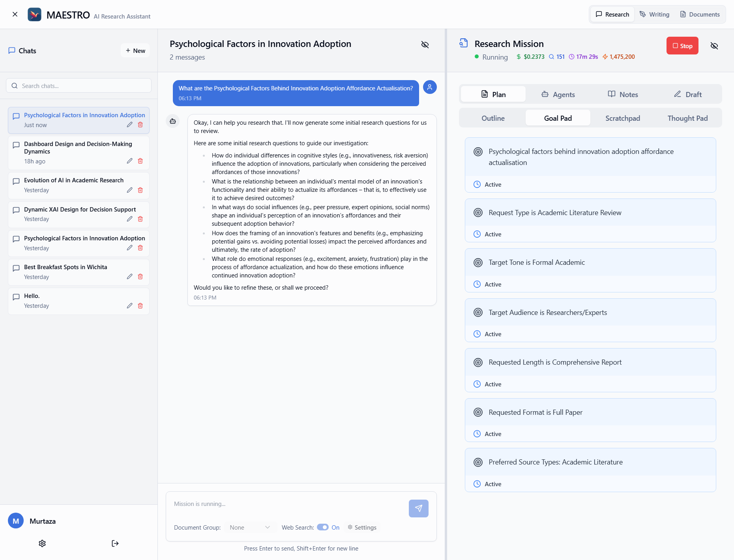This screenshot has width=734, height=560.
Task: Hide the chat panel with eye-off icon
Action: (x=425, y=45)
